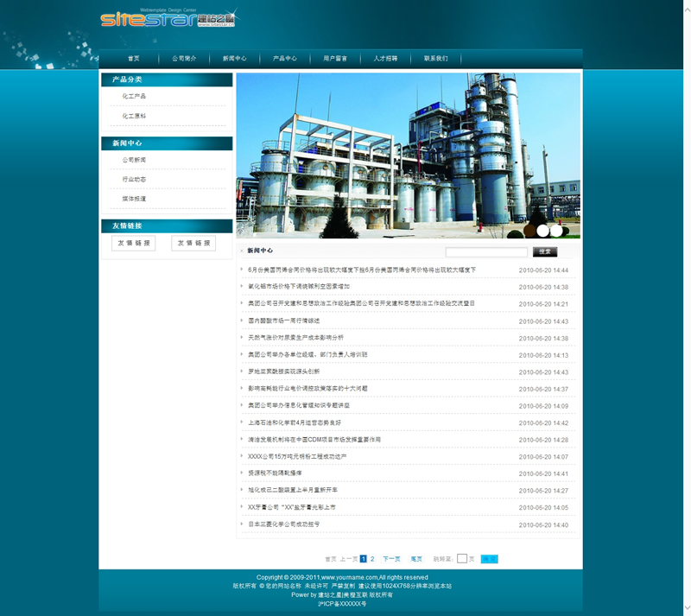
Task: Go to page 2 of the news list
Action: pyautogui.click(x=373, y=559)
